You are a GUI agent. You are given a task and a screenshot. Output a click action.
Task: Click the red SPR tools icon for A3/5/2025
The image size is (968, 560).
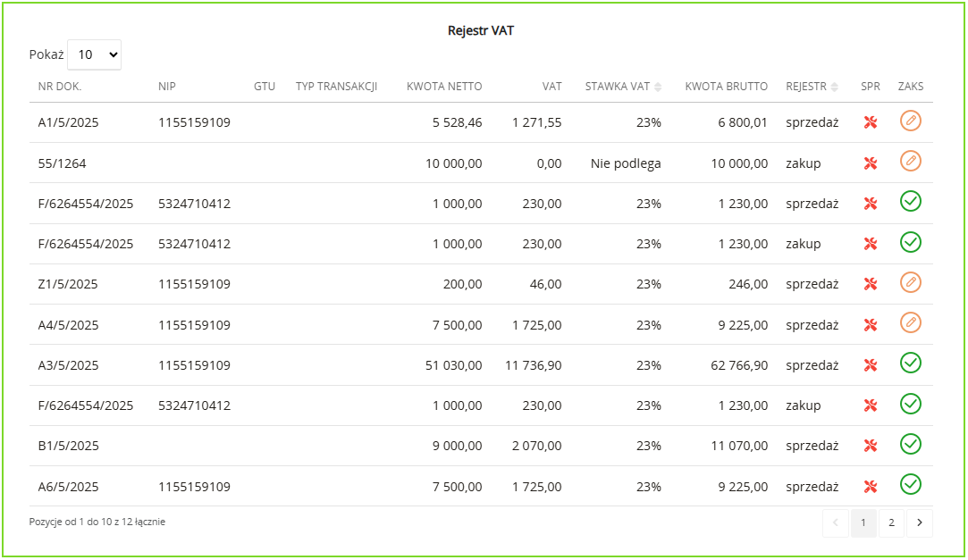pos(871,365)
